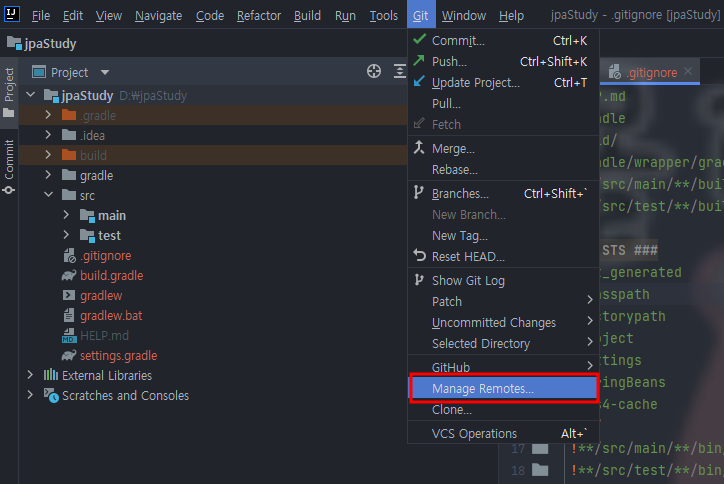The width and height of the screenshot is (724, 484).
Task: Choose Reset HEAD... menu item
Action: pos(503,256)
